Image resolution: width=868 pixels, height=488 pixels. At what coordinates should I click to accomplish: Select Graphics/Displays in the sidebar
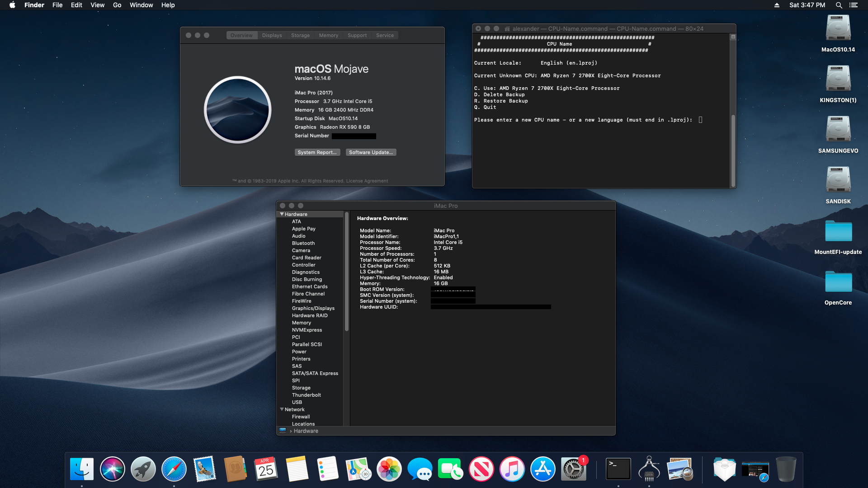pyautogui.click(x=313, y=308)
